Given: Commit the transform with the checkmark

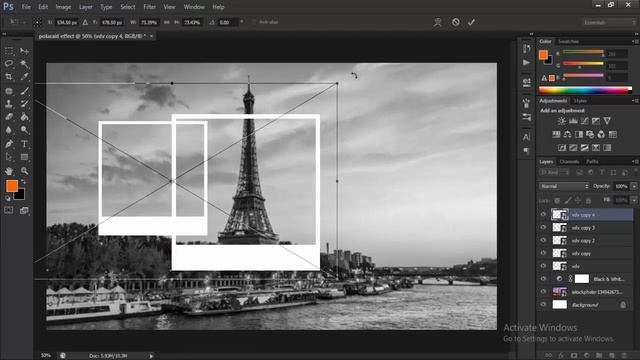Looking at the screenshot, I should tap(471, 22).
